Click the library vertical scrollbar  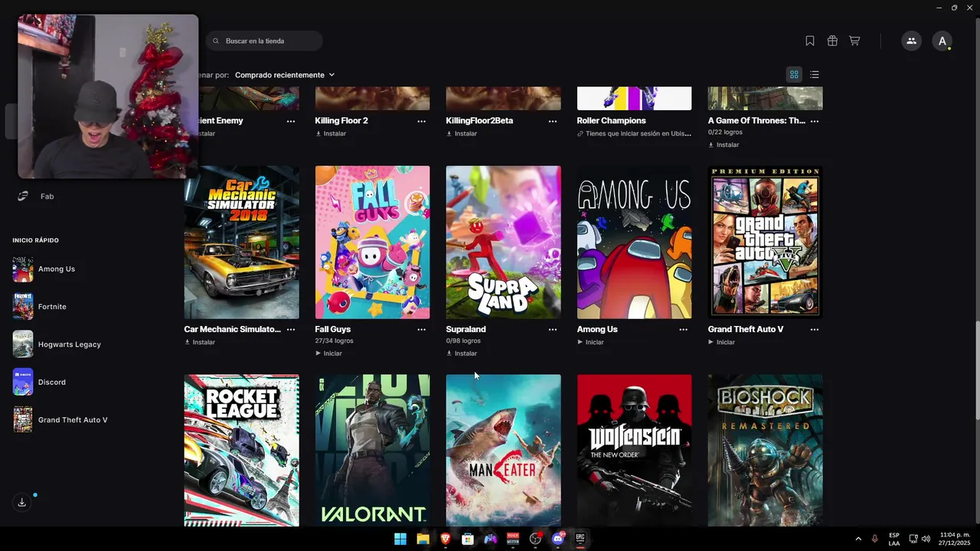coord(977,370)
